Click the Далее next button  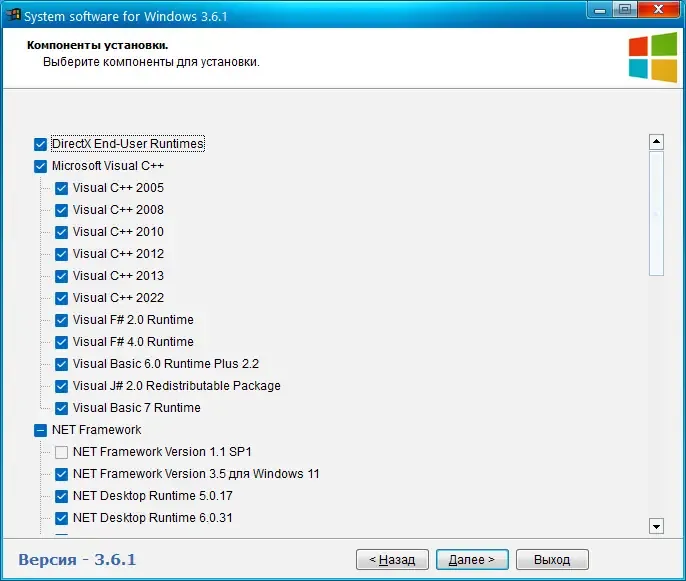pos(472,560)
